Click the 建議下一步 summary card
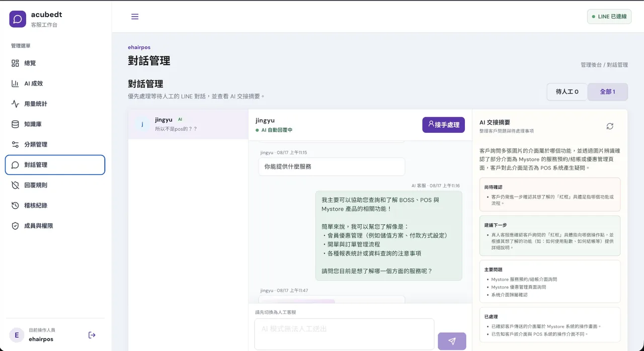 [x=550, y=235]
